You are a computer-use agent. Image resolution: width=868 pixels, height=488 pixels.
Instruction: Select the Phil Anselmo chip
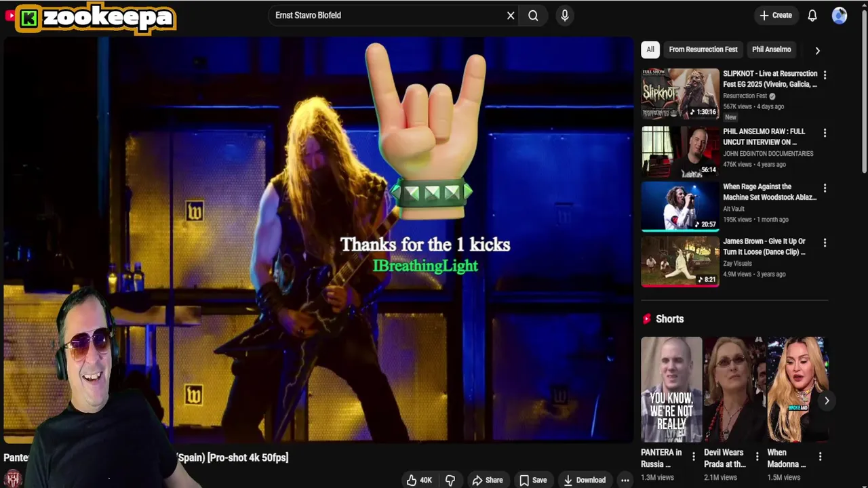tap(771, 49)
